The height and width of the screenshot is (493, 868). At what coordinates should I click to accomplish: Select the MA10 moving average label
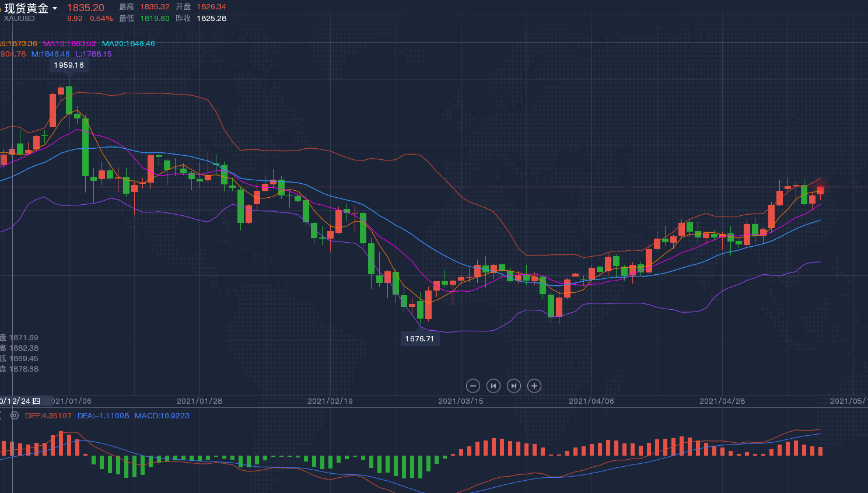click(x=69, y=44)
